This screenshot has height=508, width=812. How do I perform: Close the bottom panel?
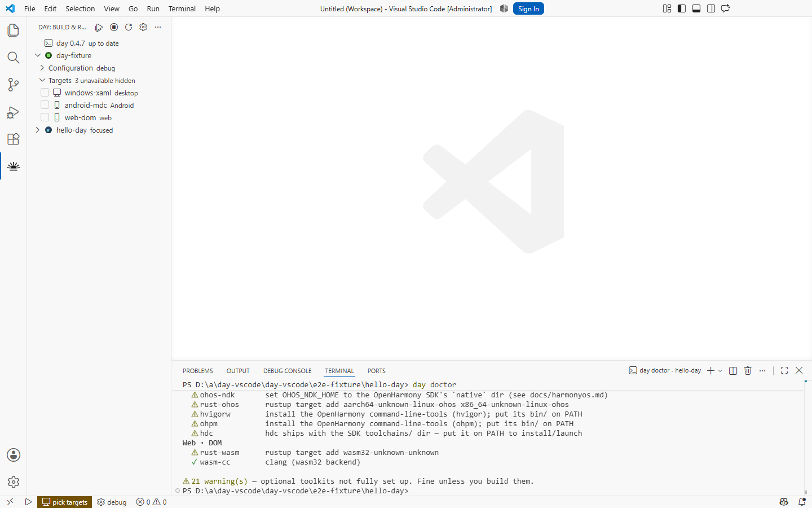799,371
